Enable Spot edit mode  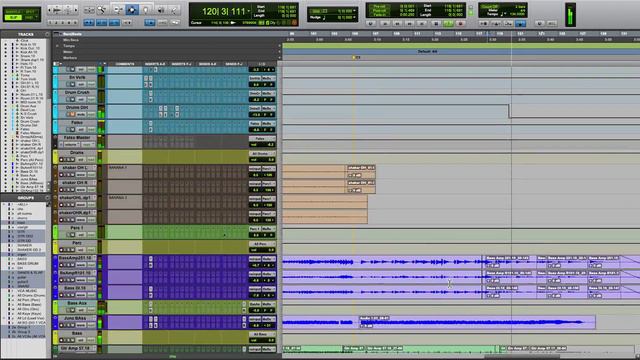tap(31, 12)
